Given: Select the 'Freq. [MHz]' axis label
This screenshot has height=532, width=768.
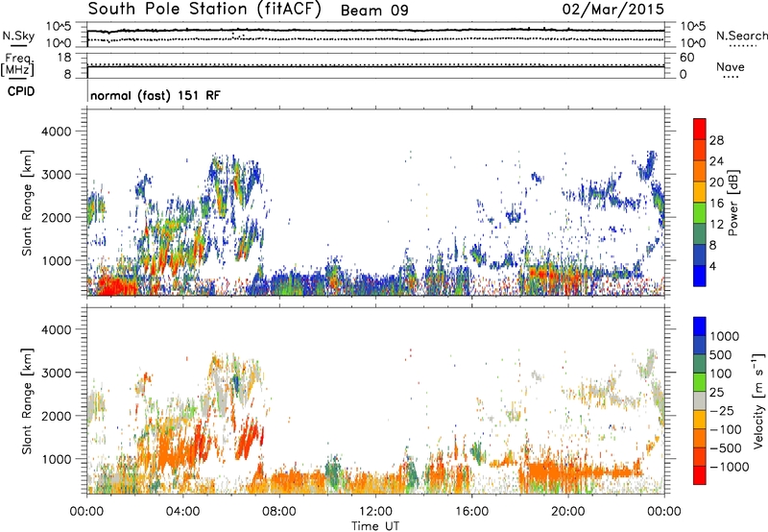Looking at the screenshot, I should coord(17,64).
